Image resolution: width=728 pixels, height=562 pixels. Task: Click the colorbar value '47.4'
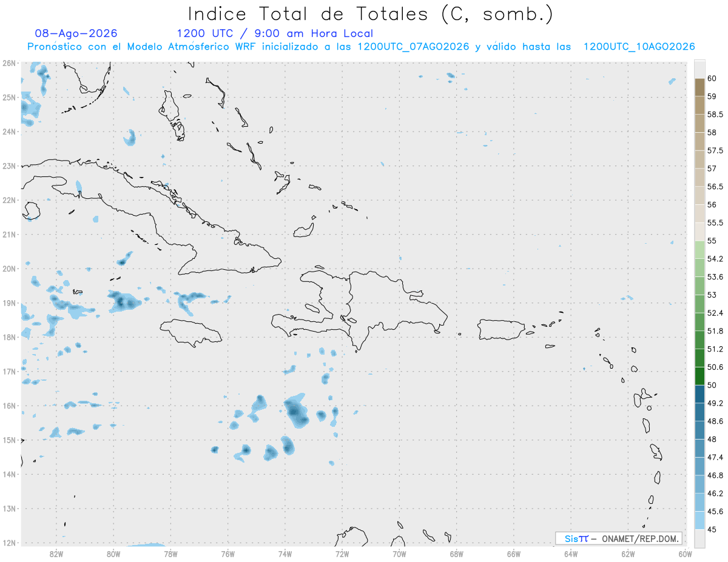715,457
